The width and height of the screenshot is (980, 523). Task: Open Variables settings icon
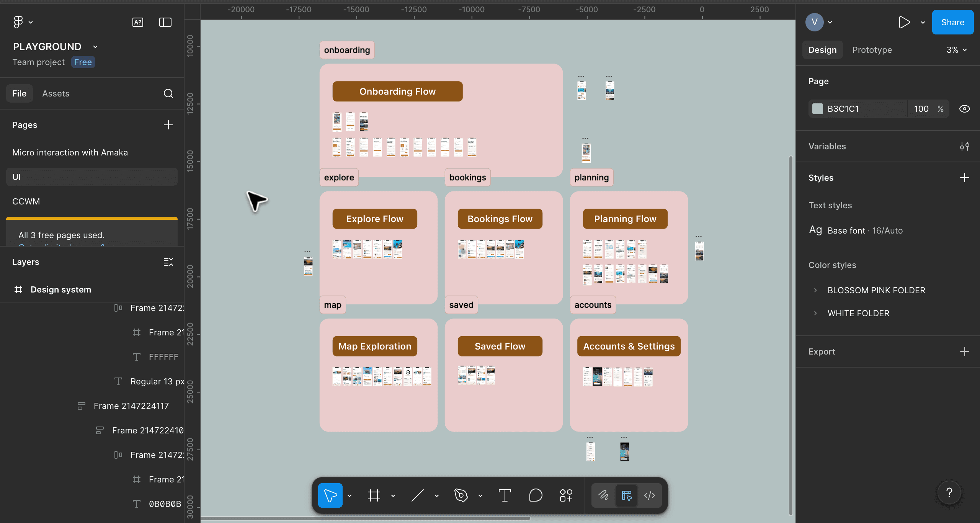pyautogui.click(x=964, y=146)
